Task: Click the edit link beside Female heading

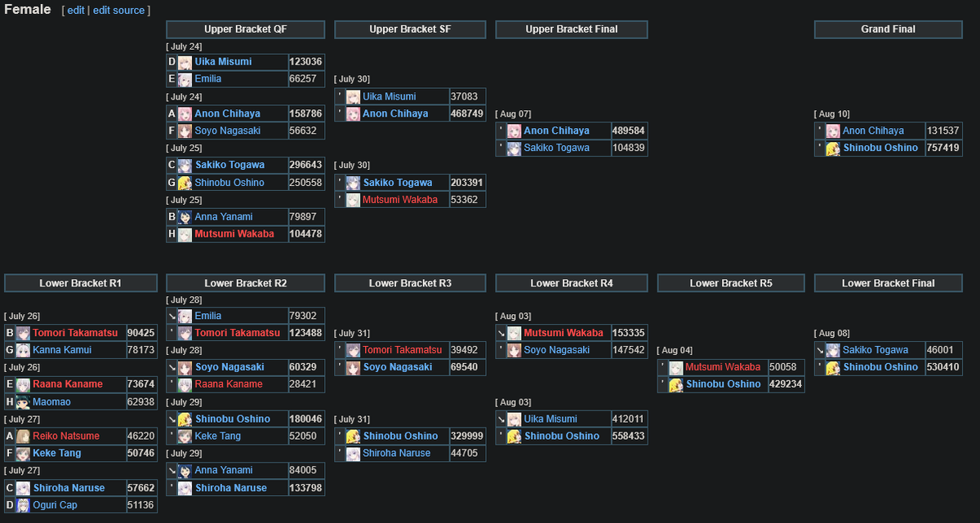Action: coord(76,11)
